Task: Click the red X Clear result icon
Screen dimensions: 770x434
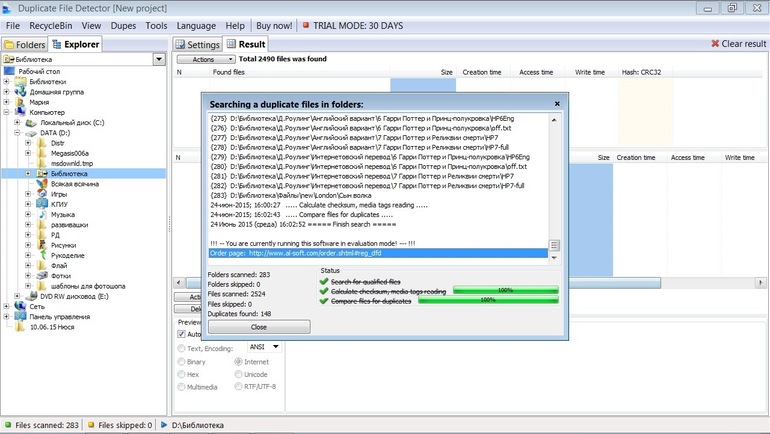Action: click(x=715, y=44)
